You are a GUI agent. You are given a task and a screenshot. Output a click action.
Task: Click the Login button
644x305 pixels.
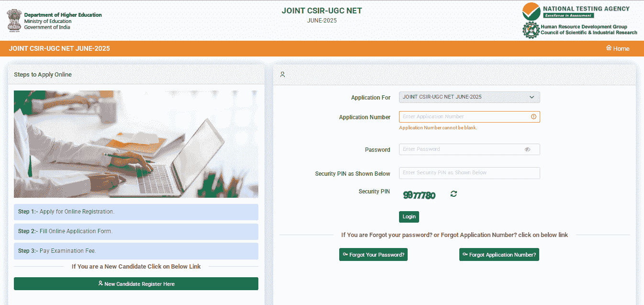pos(409,216)
